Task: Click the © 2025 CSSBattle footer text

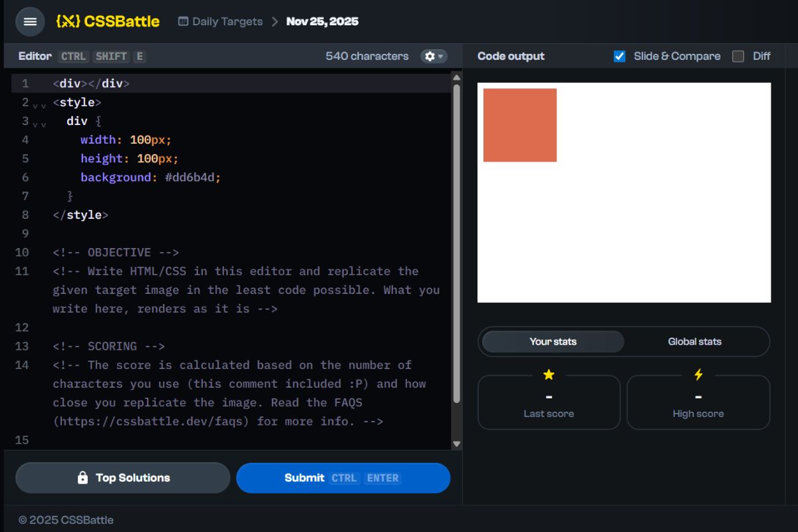Action: click(66, 519)
